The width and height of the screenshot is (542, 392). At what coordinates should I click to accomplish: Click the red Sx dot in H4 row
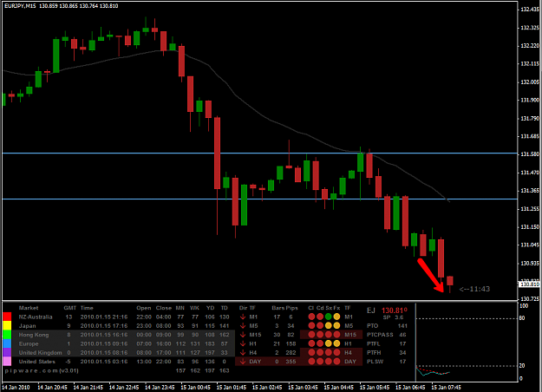pyautogui.click(x=329, y=353)
